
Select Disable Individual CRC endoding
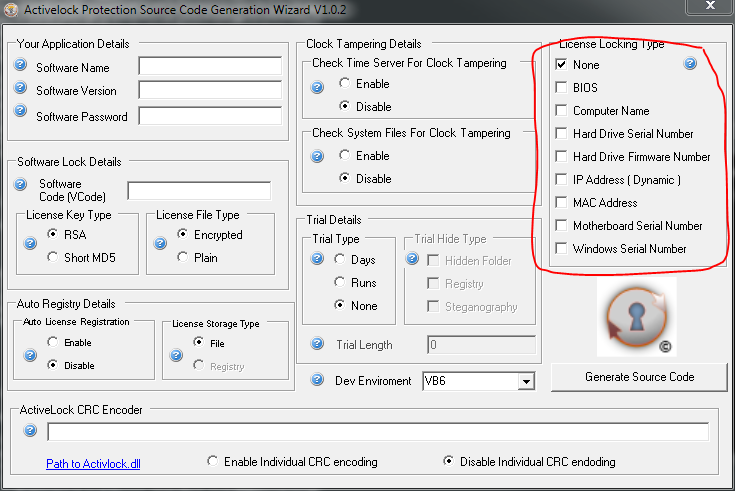pos(448,461)
